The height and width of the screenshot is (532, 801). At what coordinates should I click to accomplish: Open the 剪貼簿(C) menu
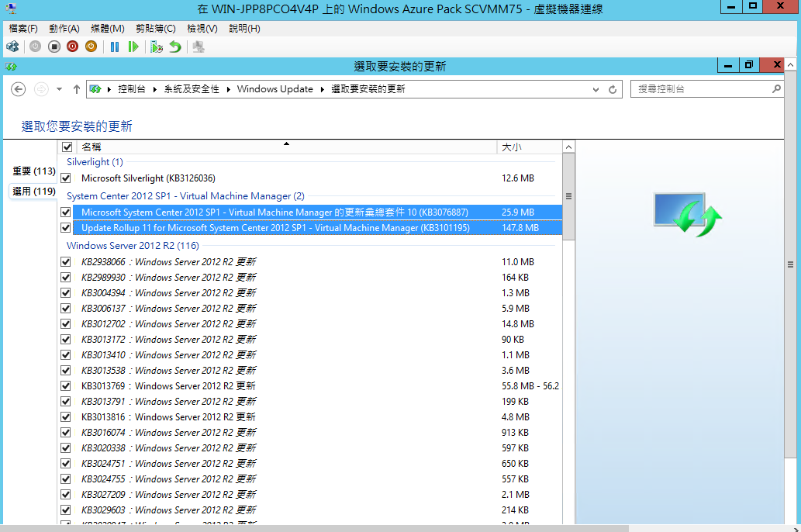156,29
